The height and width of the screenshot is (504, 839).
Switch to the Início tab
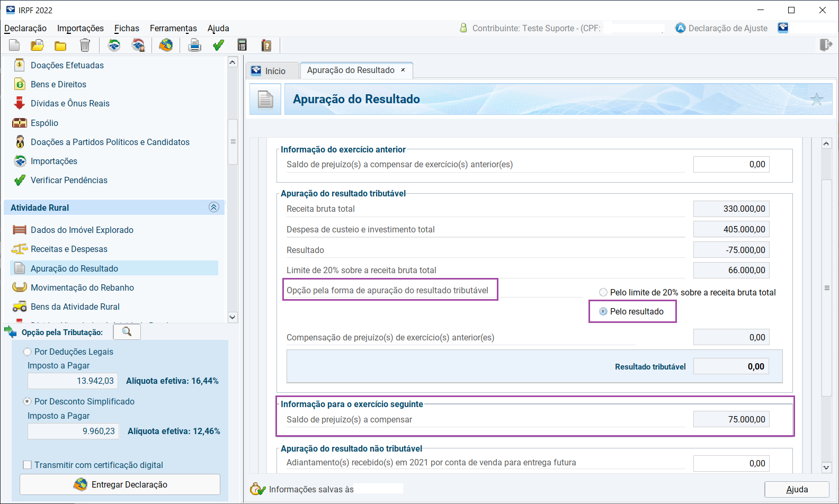point(272,71)
